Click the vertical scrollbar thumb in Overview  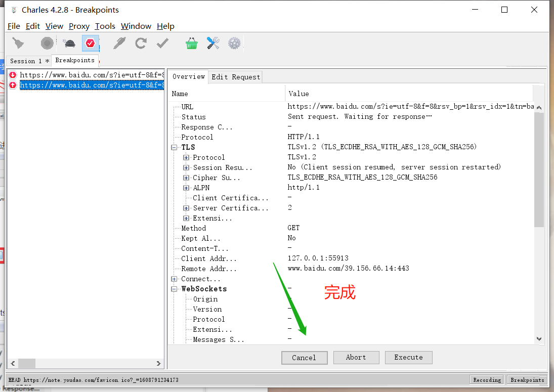click(539, 169)
